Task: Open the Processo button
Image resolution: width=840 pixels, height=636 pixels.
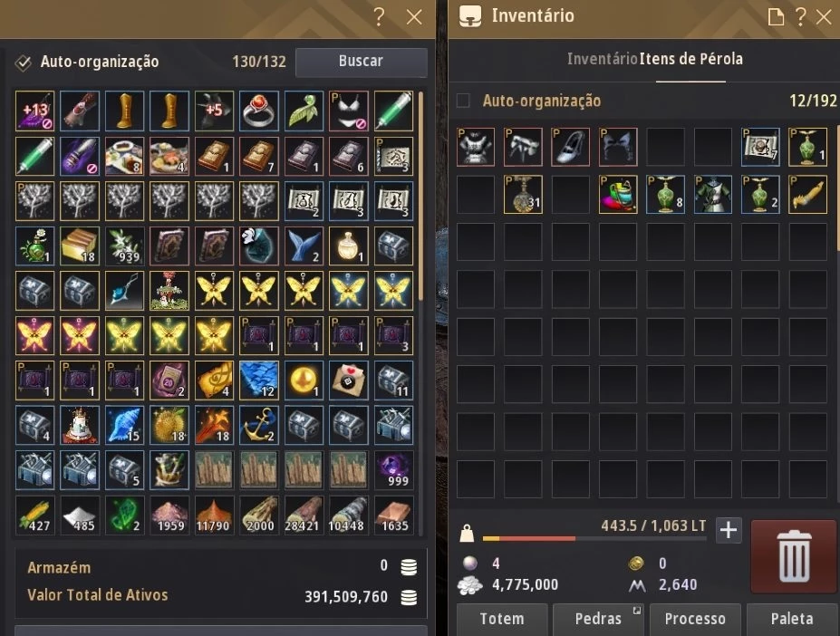Action: pyautogui.click(x=695, y=619)
